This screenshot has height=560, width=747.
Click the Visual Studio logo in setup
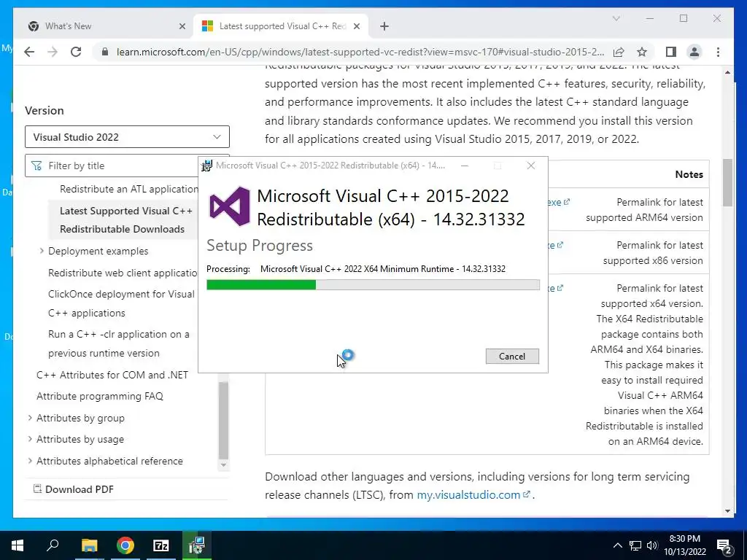(230, 206)
